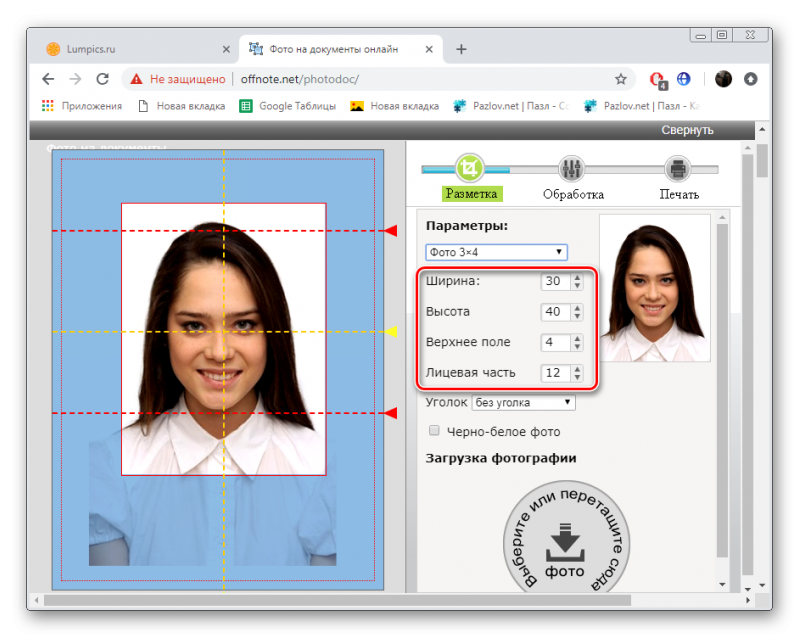Click the browser back arrow
Image resolution: width=800 pixels, height=638 pixels.
click(48, 79)
